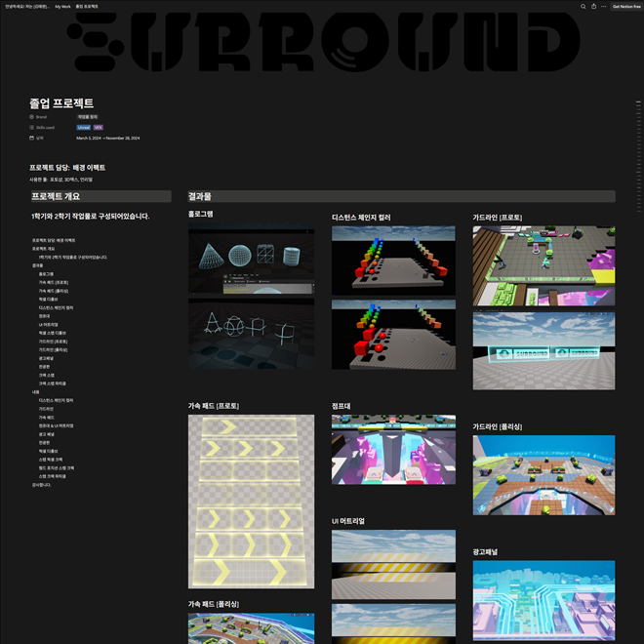Click the Brand property icon
This screenshot has width=644, height=644.
(31, 117)
